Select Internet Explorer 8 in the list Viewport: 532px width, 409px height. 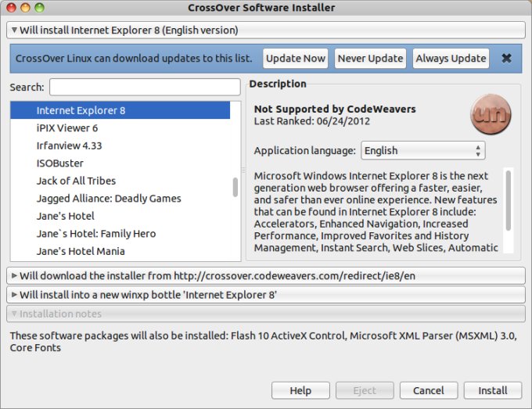point(120,110)
